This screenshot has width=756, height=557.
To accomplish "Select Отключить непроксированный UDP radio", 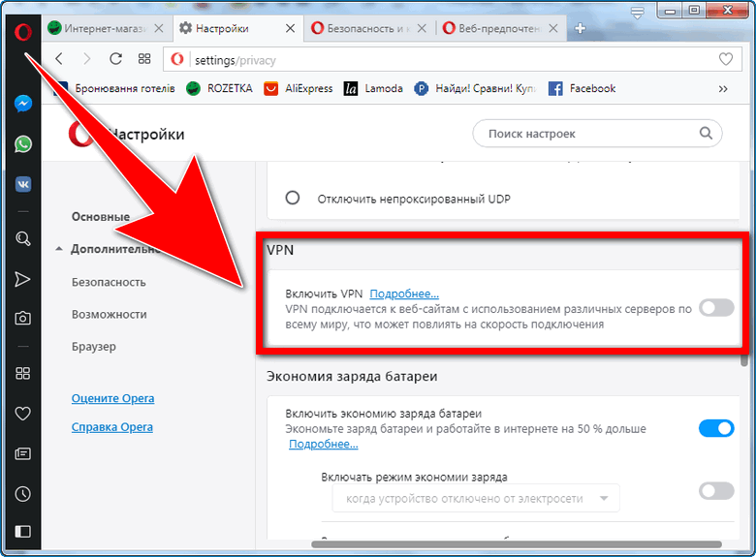I will (292, 198).
